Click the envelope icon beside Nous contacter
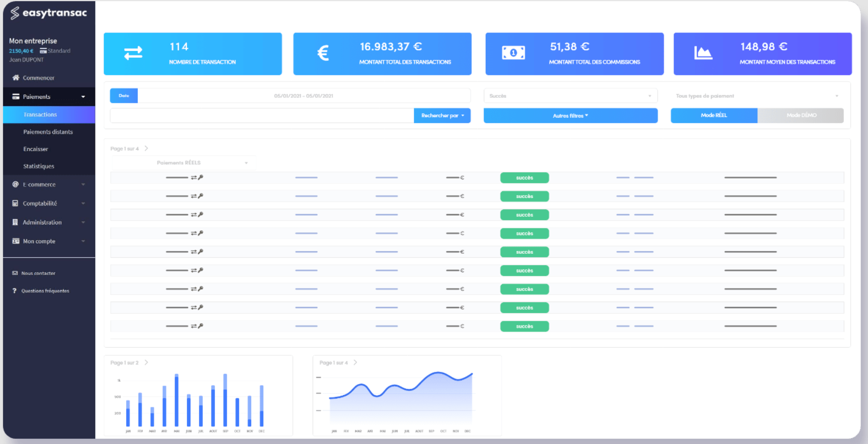 tap(15, 273)
